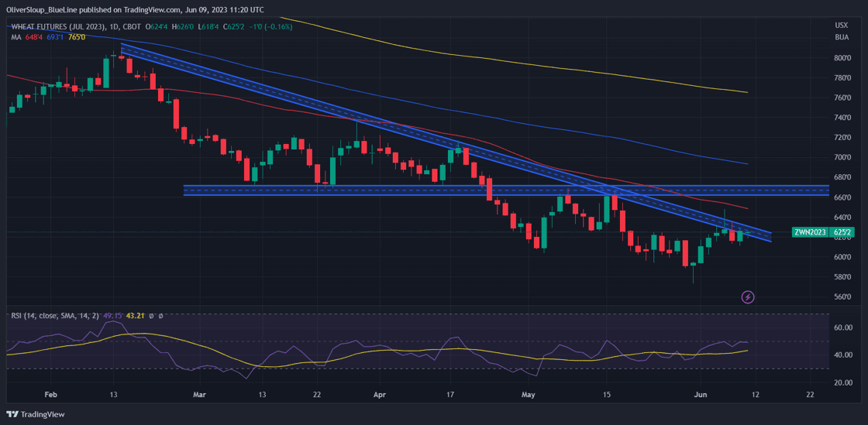Click the May date axis label
This screenshot has width=868, height=425.
tap(529, 395)
